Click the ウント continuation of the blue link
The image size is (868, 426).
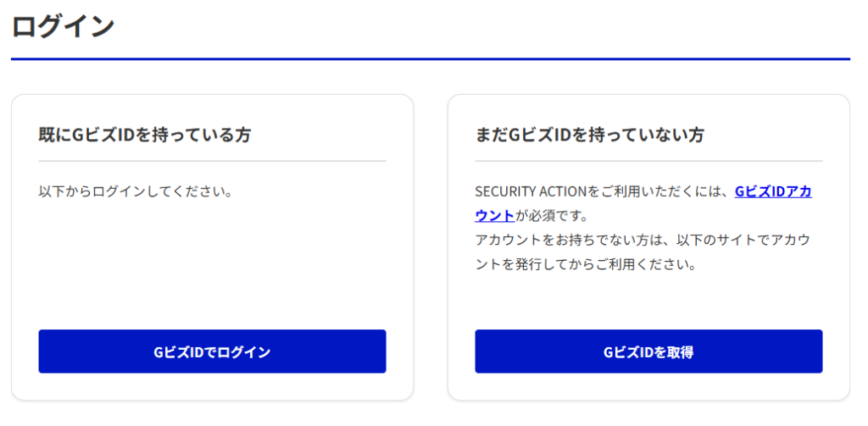[494, 216]
